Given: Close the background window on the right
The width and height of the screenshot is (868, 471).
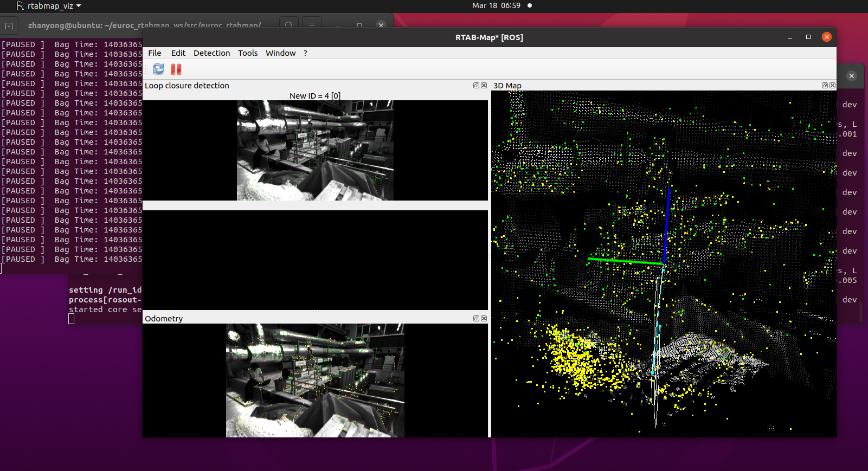Looking at the screenshot, I should 852,76.
